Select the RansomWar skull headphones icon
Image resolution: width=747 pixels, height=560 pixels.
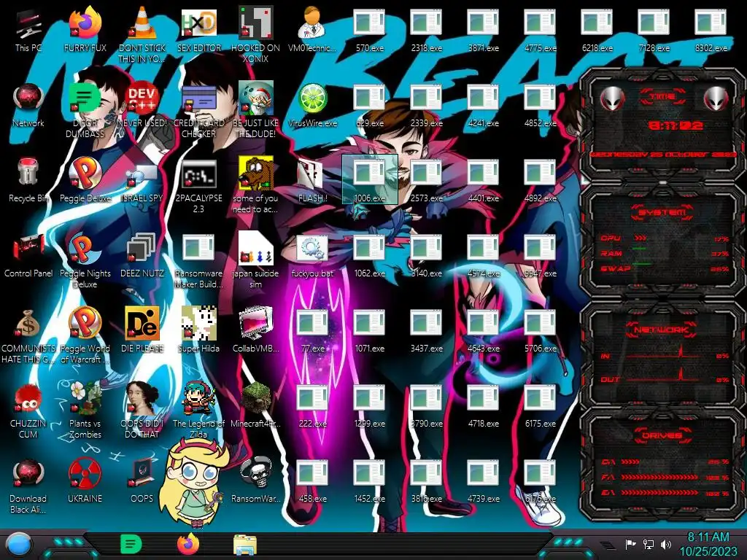tap(256, 481)
